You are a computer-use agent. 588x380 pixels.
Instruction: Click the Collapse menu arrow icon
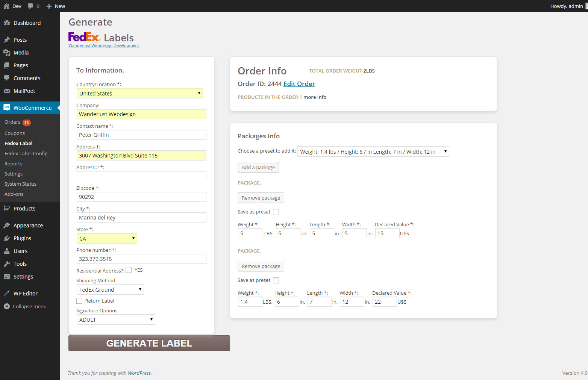[7, 306]
